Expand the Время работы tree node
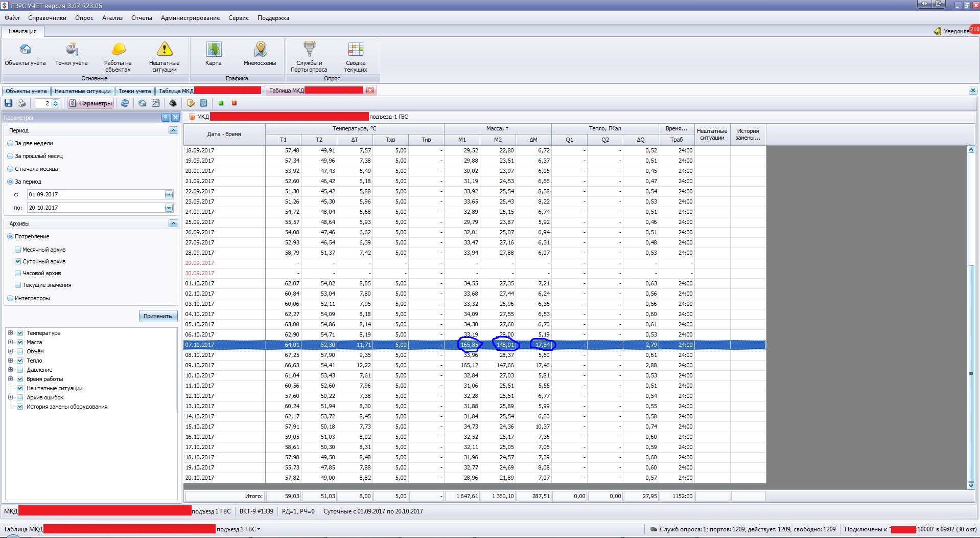 (11, 379)
